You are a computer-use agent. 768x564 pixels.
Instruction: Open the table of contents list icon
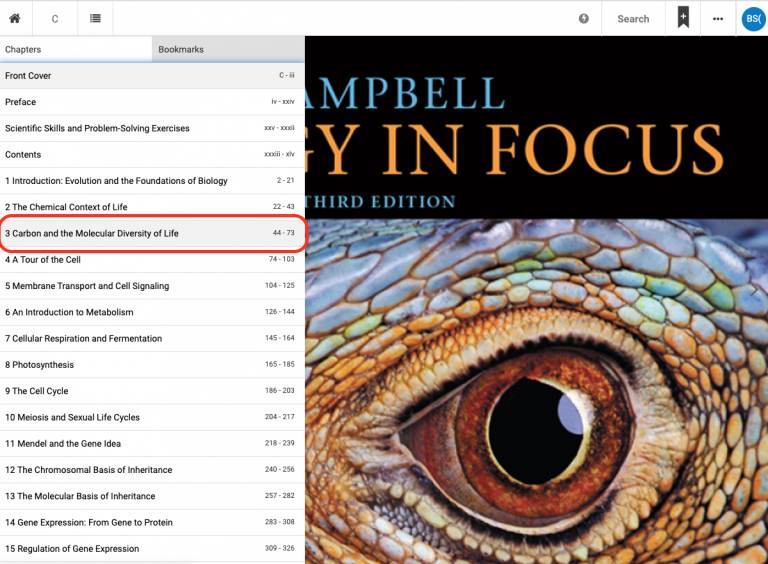pos(95,19)
